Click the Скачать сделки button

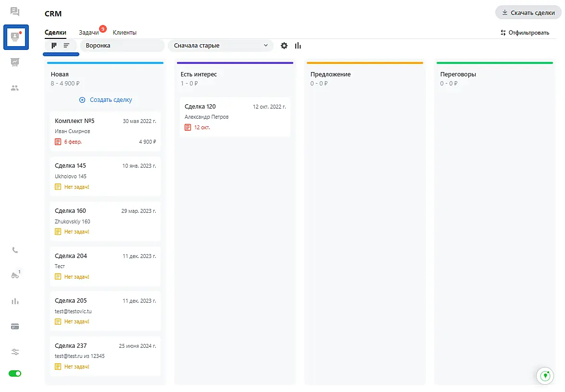click(x=528, y=13)
